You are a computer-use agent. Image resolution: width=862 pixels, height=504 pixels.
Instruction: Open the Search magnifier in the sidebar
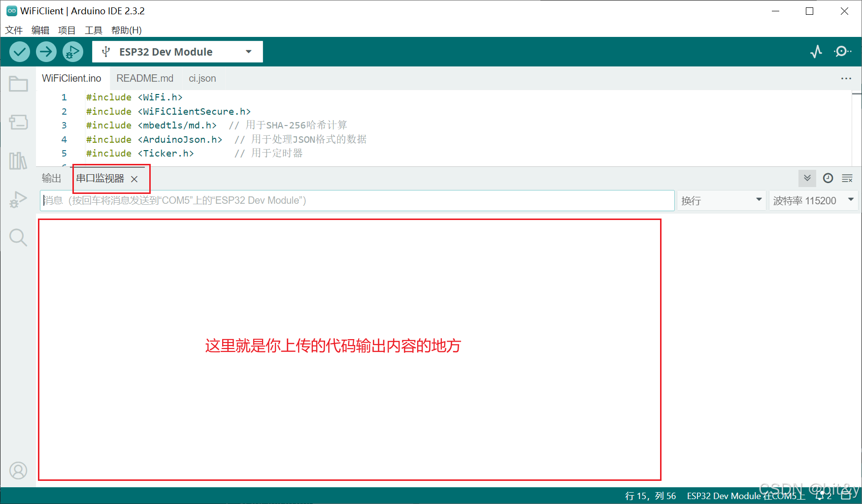click(x=18, y=238)
